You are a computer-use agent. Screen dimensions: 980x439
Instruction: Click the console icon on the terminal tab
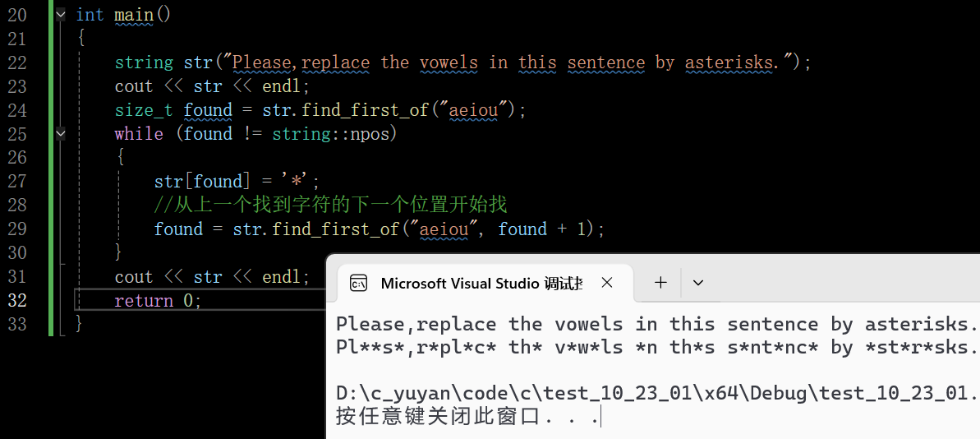pos(358,284)
